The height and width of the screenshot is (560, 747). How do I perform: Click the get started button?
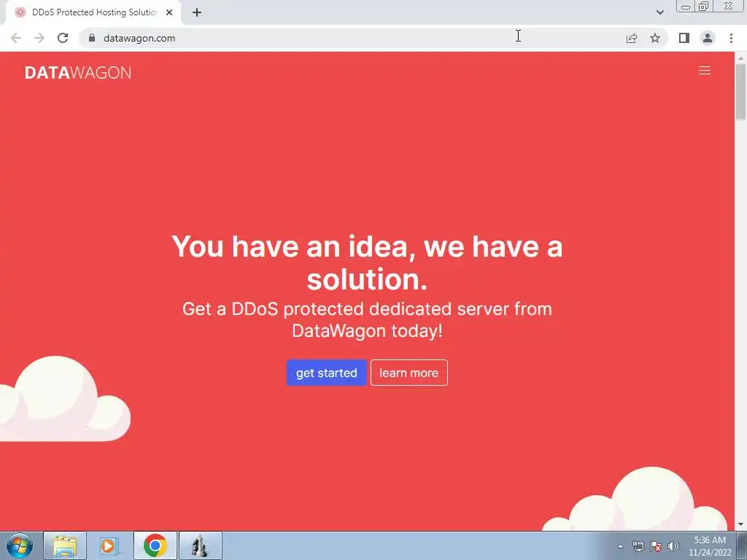(x=326, y=373)
